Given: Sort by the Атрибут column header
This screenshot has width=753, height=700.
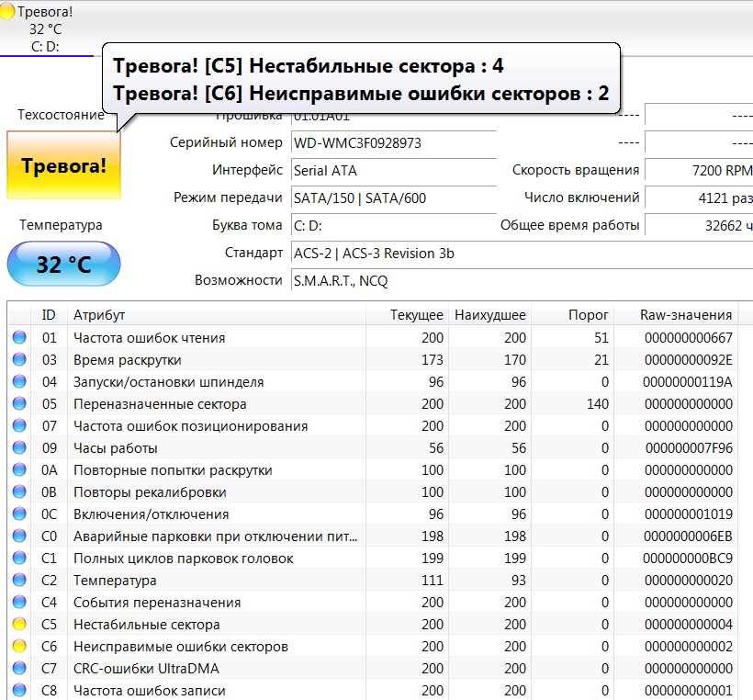Looking at the screenshot, I should (x=99, y=315).
